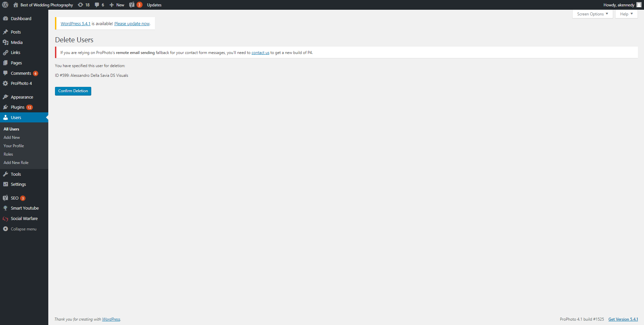Click the Dashboard gauge icon

click(x=5, y=18)
